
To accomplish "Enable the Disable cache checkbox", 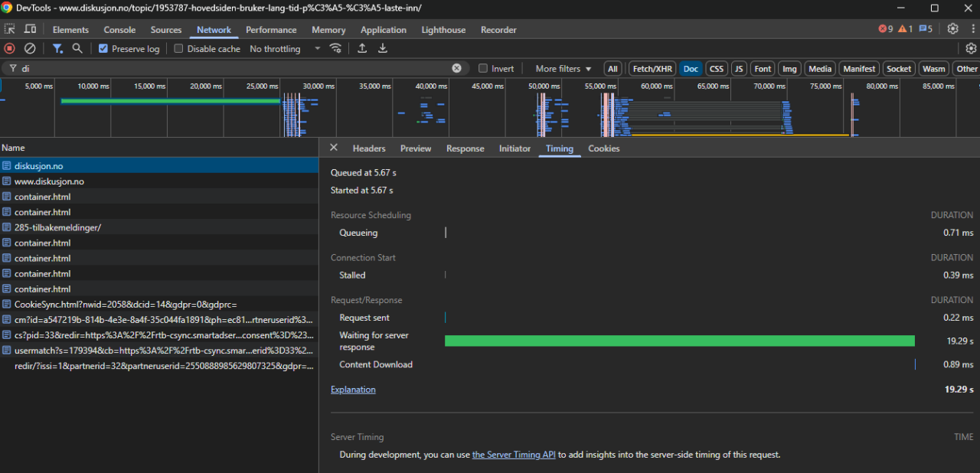I will [x=179, y=49].
